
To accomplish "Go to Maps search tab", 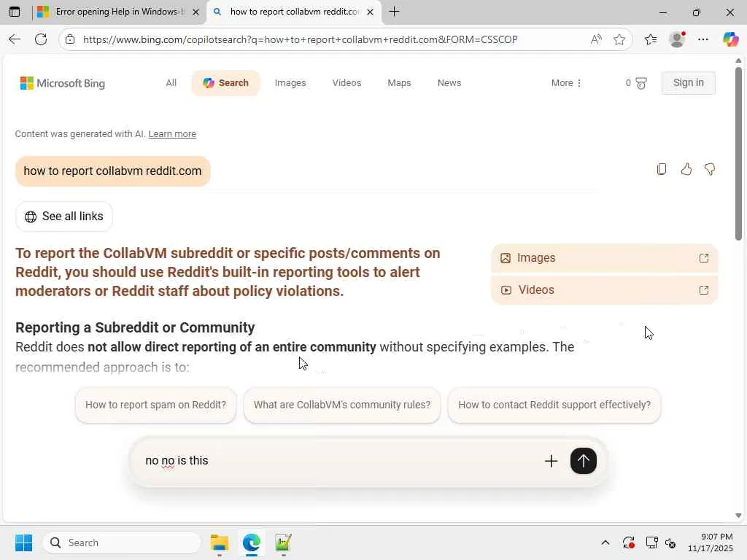I will (x=399, y=83).
